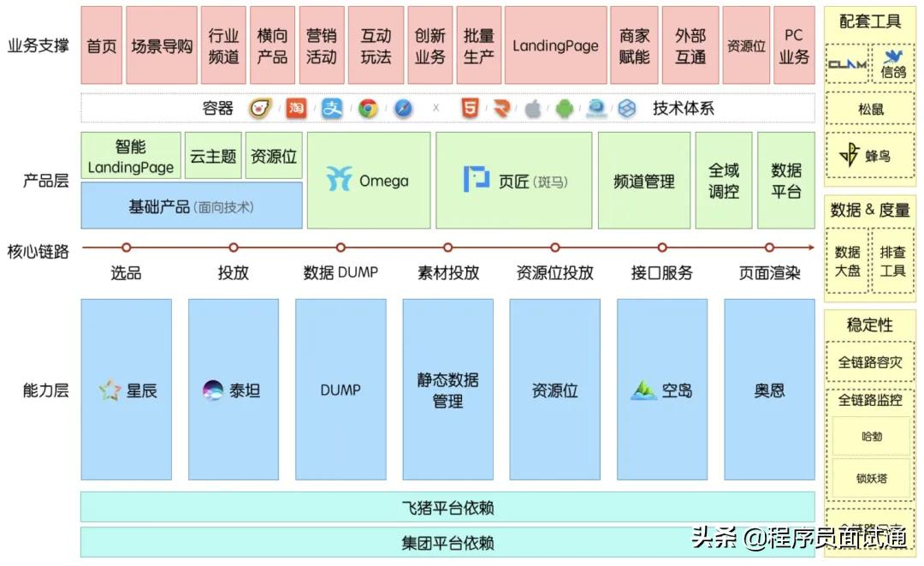The width and height of the screenshot is (924, 566).
Task: Click the 飞猪平台依赖 bar
Action: [x=446, y=507]
